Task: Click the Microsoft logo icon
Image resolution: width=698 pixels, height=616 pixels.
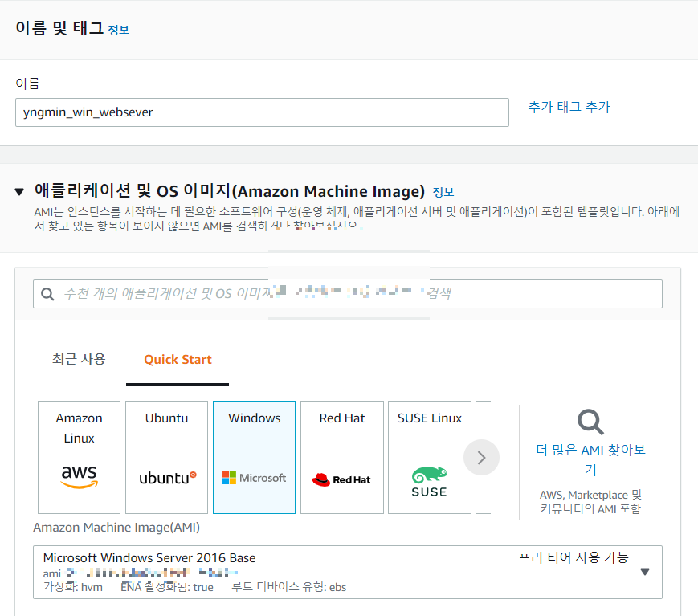Action: (254, 478)
